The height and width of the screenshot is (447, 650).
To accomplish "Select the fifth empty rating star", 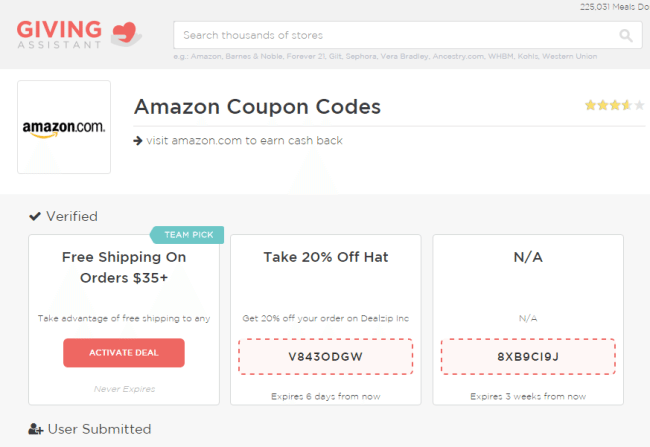I will click(639, 105).
